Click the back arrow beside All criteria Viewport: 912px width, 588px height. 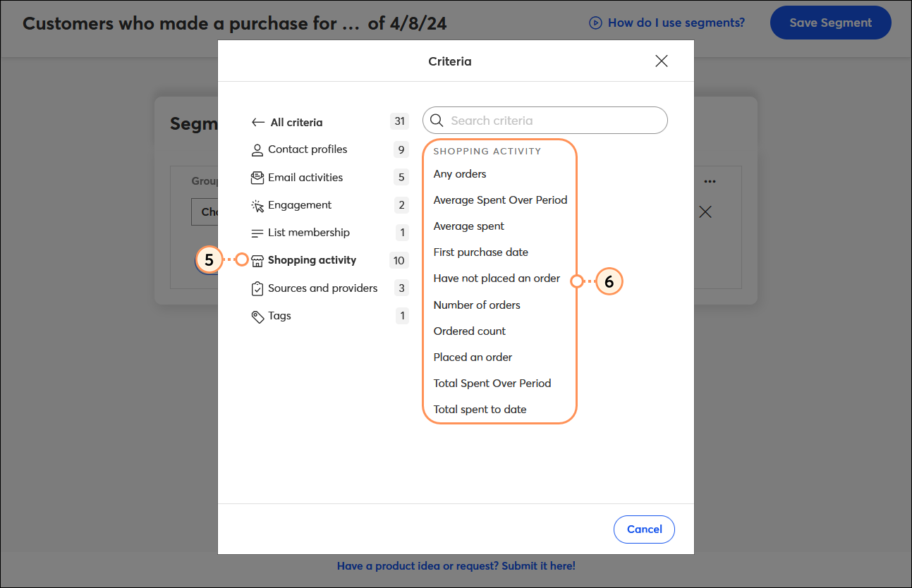tap(258, 123)
